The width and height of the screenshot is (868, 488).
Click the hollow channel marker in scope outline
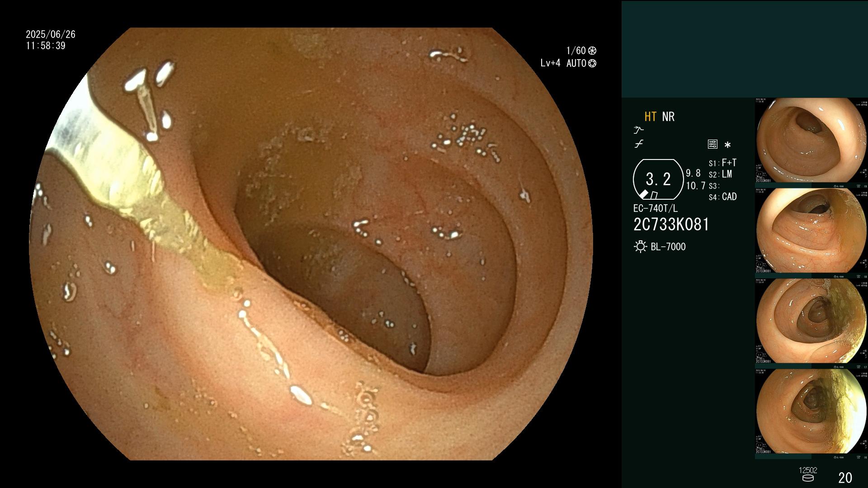654,195
